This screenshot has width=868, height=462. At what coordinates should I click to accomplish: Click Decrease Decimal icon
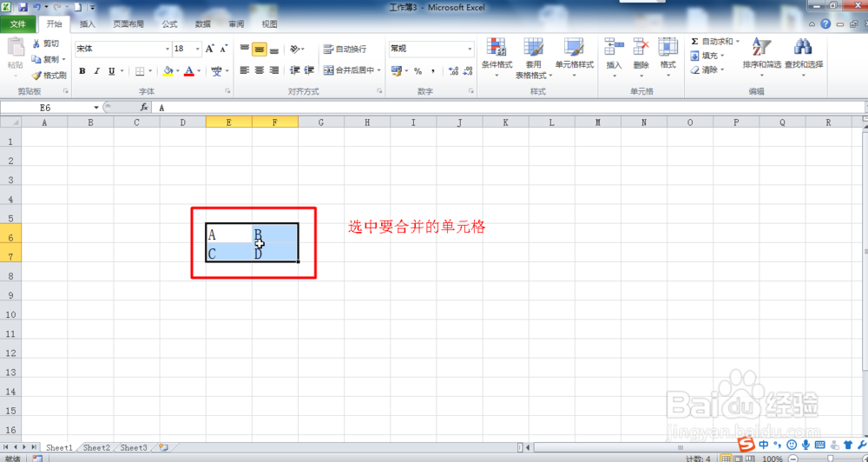[x=468, y=71]
